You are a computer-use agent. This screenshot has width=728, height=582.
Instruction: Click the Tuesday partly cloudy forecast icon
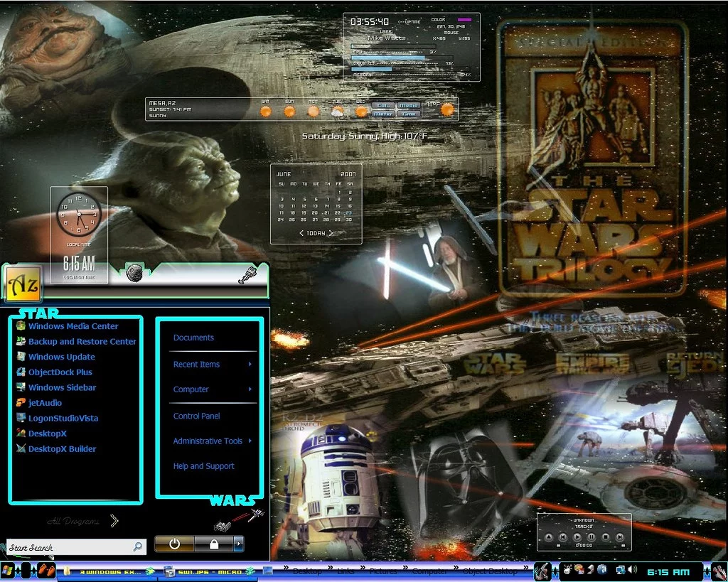point(338,111)
